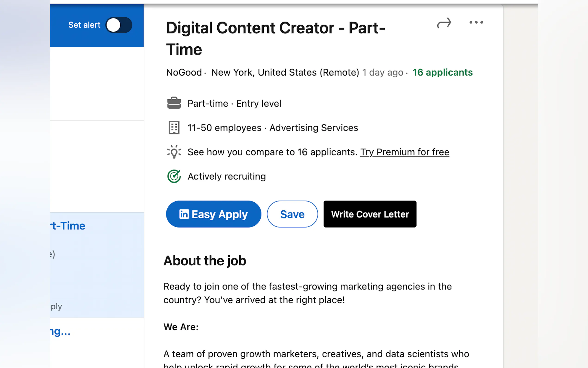The image size is (588, 368).
Task: Click the lightbulb insights icon
Action: (174, 152)
